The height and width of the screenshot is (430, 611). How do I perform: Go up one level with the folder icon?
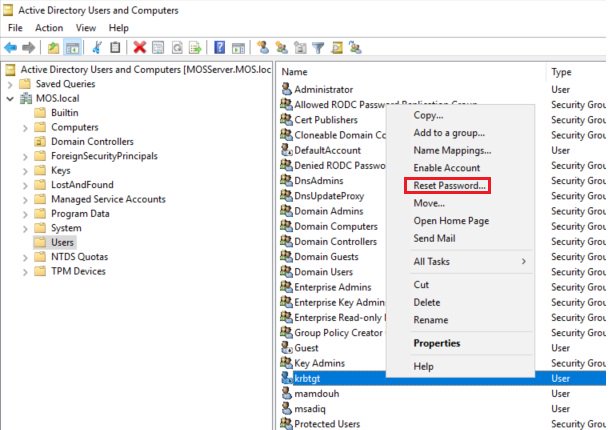tap(53, 48)
